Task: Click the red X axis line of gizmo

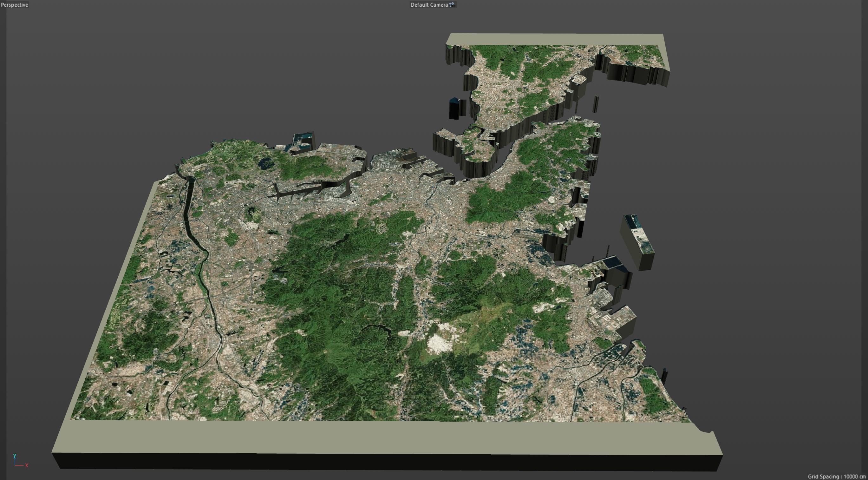Action: (20, 466)
